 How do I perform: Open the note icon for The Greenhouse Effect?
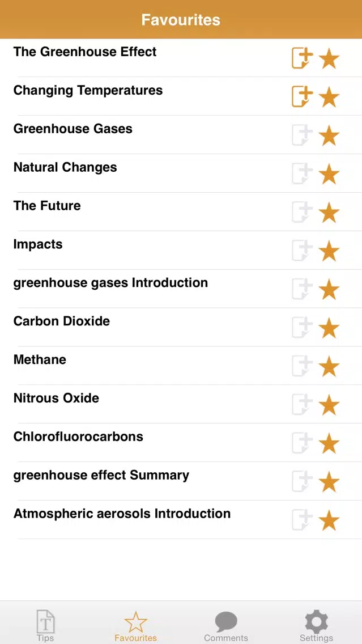pyautogui.click(x=302, y=58)
